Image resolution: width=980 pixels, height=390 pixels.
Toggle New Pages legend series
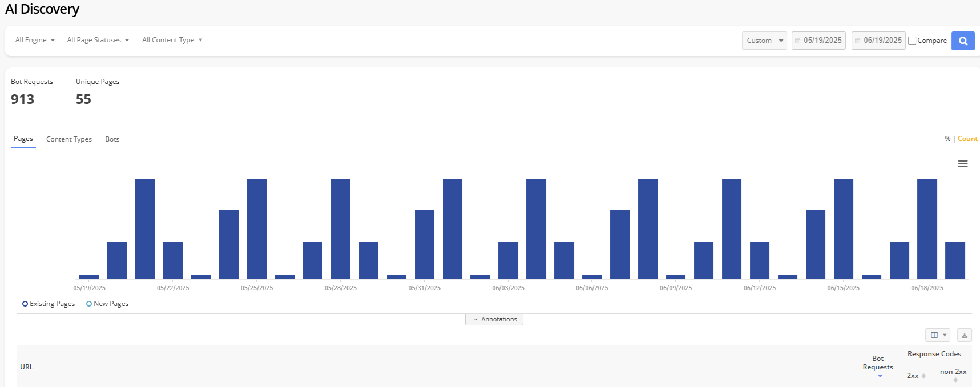click(x=107, y=304)
